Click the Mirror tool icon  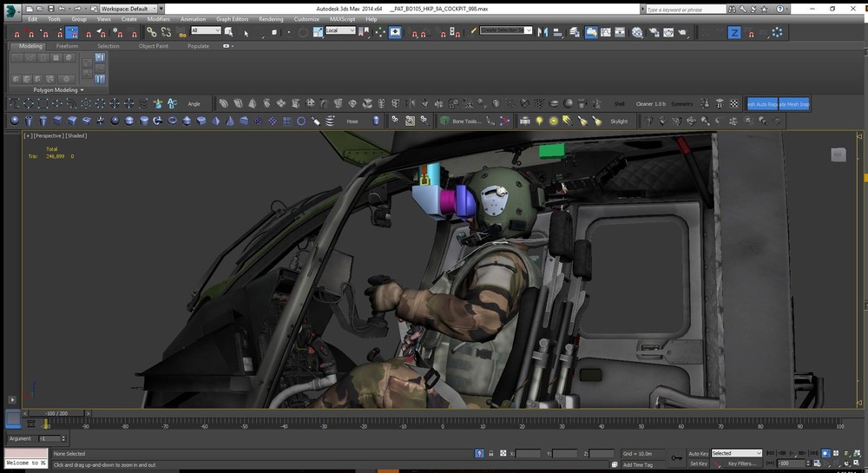[x=542, y=32]
